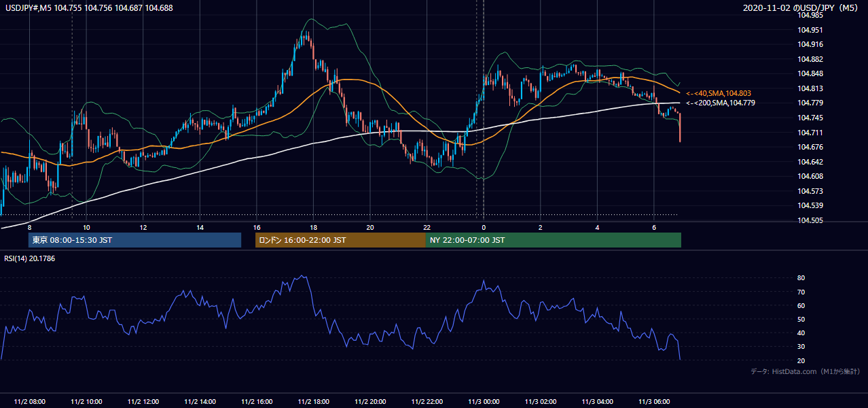This screenshot has height=408, width=868.
Task: Click the 11/2 18:00 time axis label
Action: point(313,402)
